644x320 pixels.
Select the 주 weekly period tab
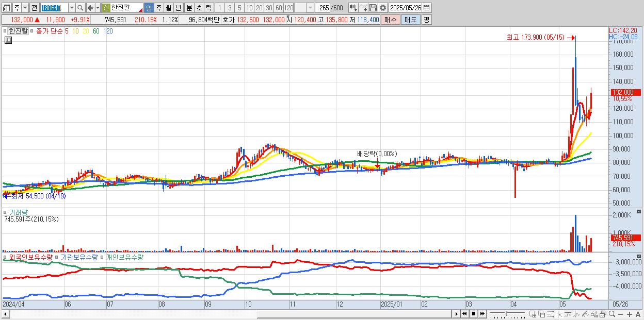[x=158, y=8]
